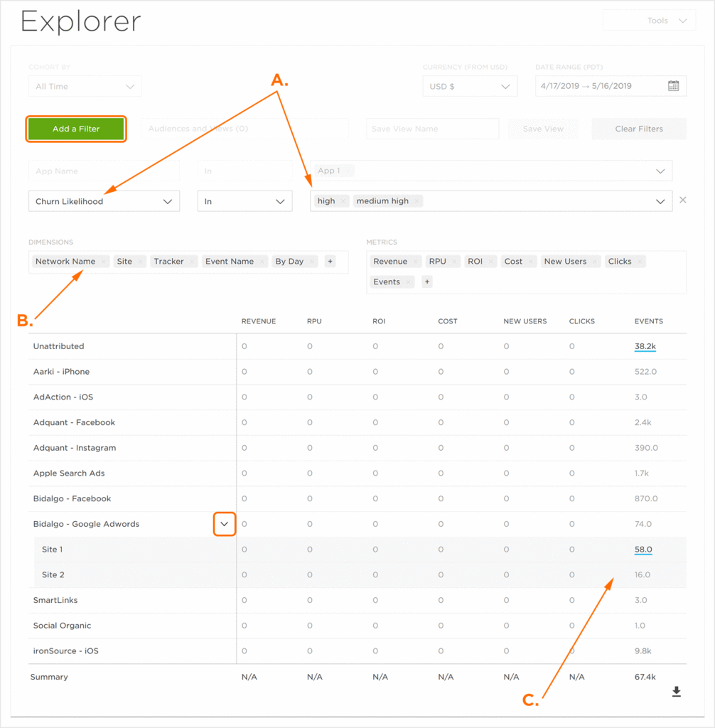Remove the Network Name dimension
This screenshot has width=715, height=728.
tap(104, 262)
